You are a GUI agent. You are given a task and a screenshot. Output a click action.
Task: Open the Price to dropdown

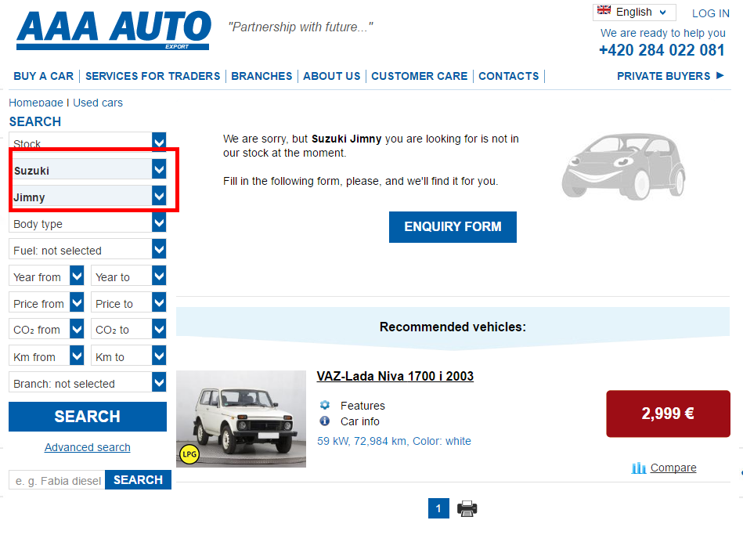pyautogui.click(x=128, y=303)
